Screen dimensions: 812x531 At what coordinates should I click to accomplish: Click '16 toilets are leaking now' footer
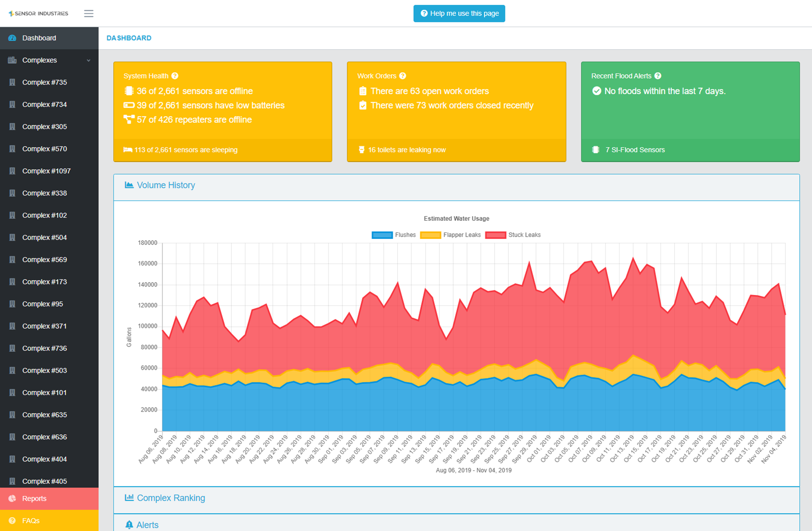click(x=456, y=150)
